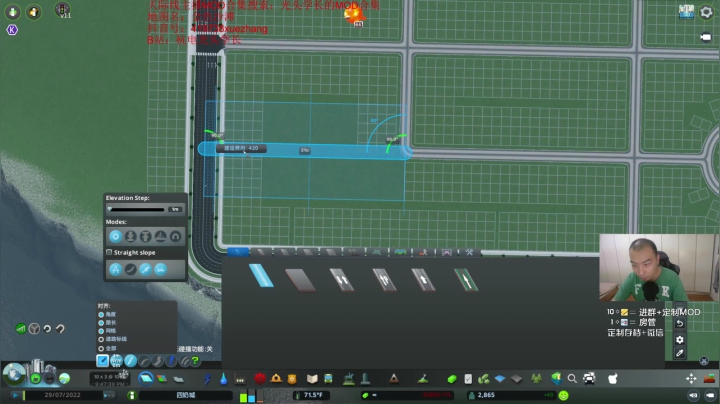Select the 角度 alignment radio button
Image resolution: width=720 pixels, height=404 pixels.
(101, 314)
